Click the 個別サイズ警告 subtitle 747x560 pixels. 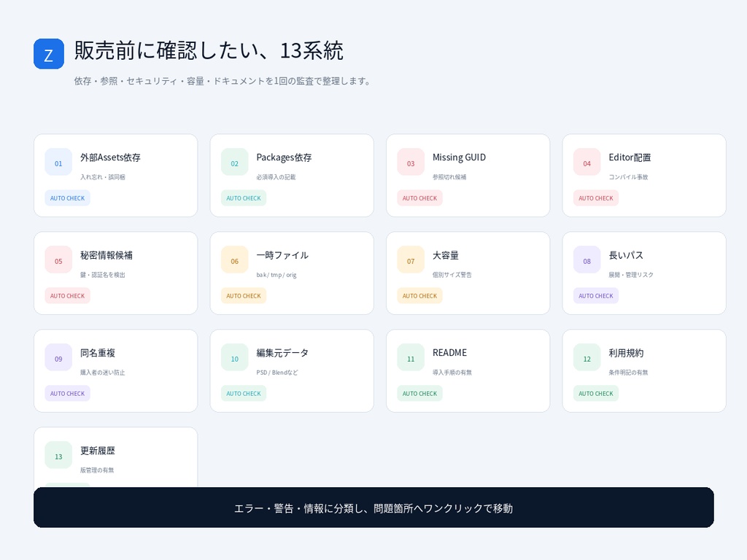(452, 275)
